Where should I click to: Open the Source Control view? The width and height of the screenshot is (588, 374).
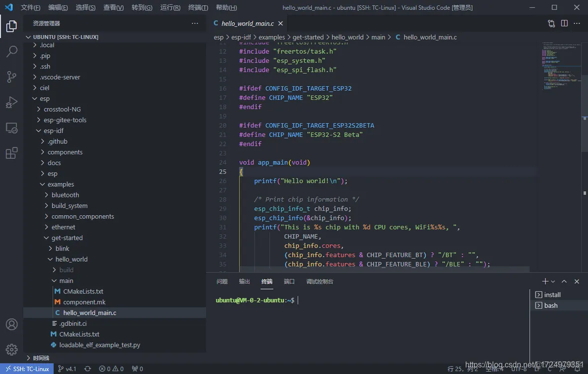(x=11, y=76)
